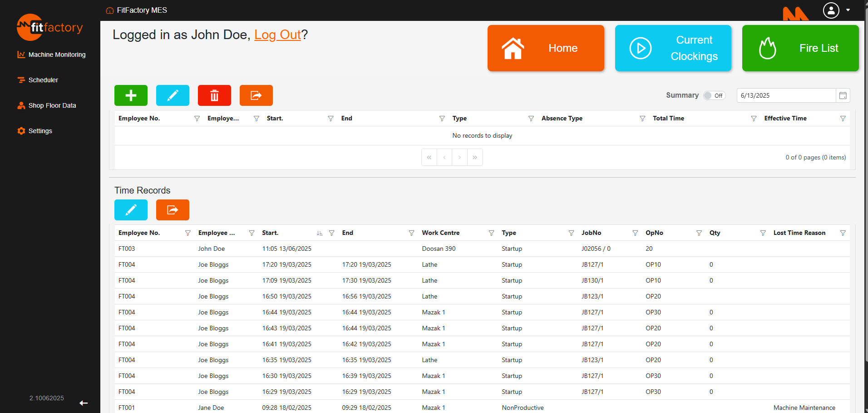Open filter for Absence Type column
Viewport: 868px width, 413px height.
click(x=642, y=119)
